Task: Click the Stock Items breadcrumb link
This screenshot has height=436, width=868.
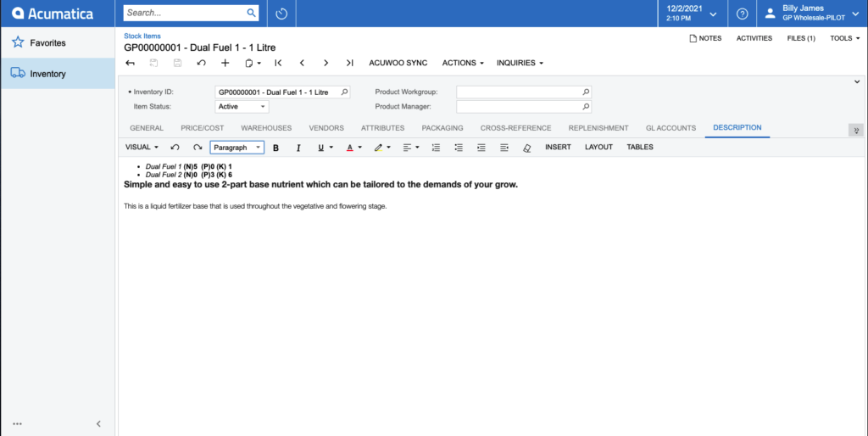Action: 142,36
